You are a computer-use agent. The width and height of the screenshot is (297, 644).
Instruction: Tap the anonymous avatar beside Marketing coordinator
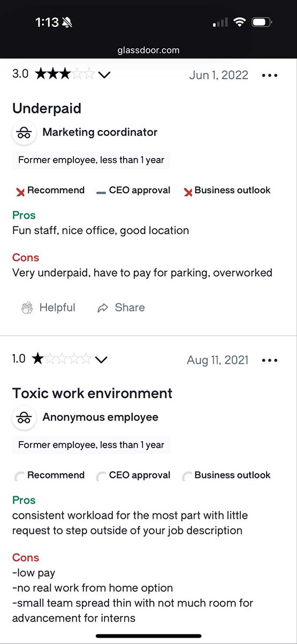[24, 133]
